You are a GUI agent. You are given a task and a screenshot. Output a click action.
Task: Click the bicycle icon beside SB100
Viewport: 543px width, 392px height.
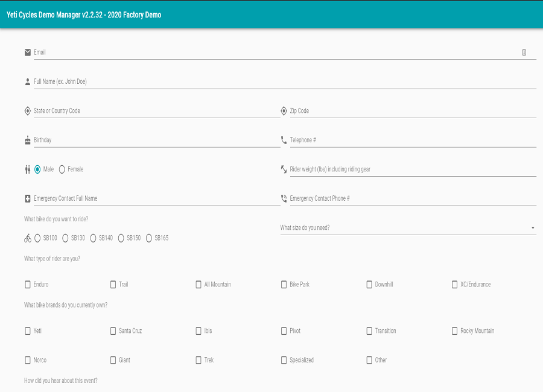click(28, 238)
